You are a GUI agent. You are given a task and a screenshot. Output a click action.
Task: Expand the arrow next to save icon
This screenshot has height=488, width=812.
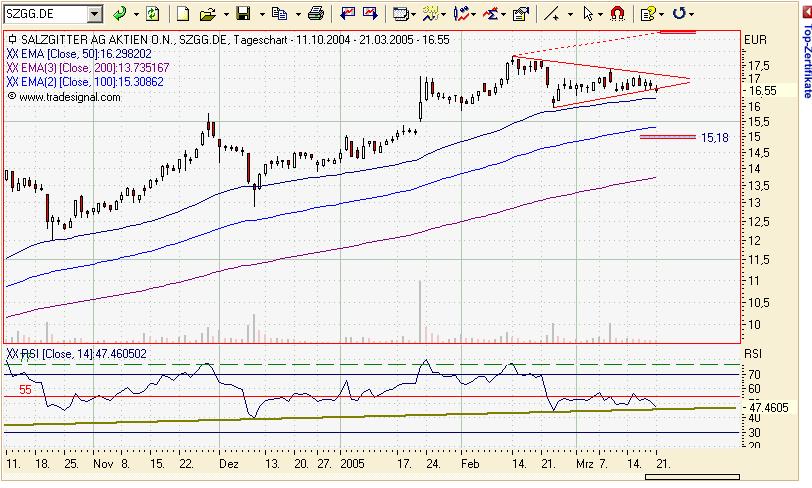pos(262,15)
